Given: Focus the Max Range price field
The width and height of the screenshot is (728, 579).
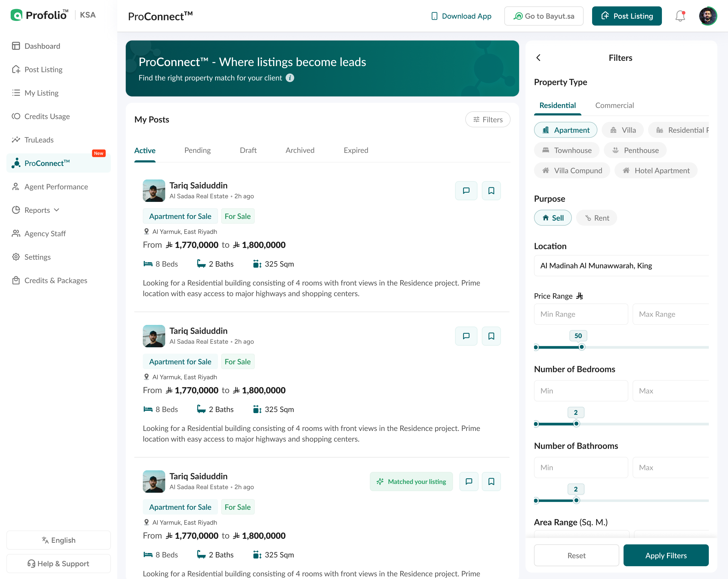Looking at the screenshot, I should click(x=671, y=314).
